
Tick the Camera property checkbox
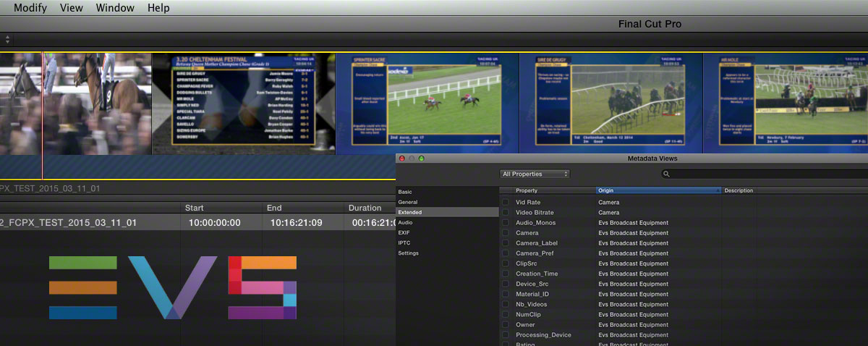click(506, 233)
